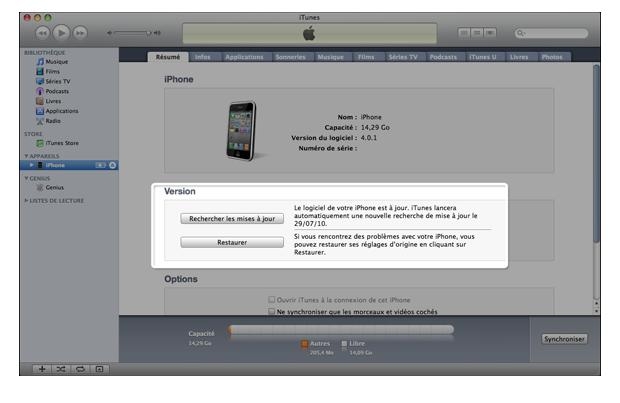Select the Résumé tab

pyautogui.click(x=168, y=57)
